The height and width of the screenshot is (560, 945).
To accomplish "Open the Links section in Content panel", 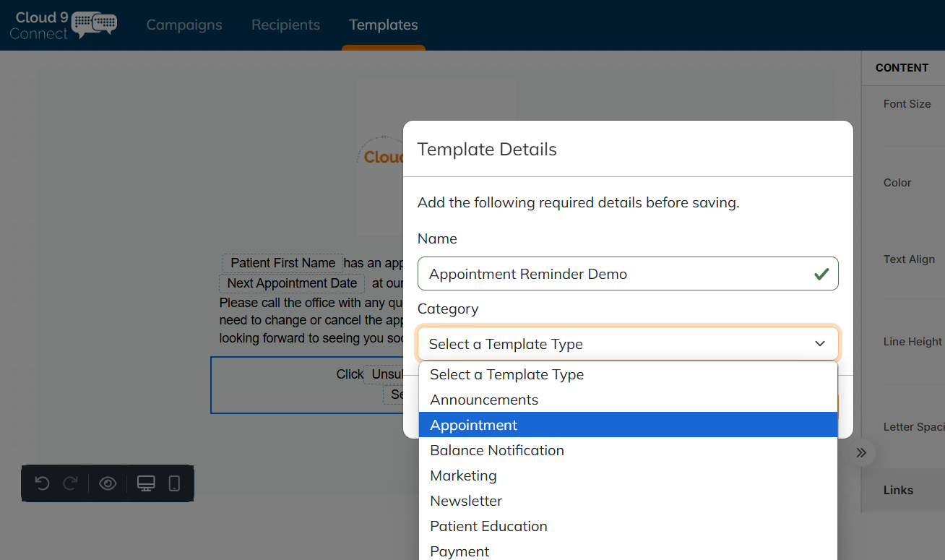I will [898, 490].
